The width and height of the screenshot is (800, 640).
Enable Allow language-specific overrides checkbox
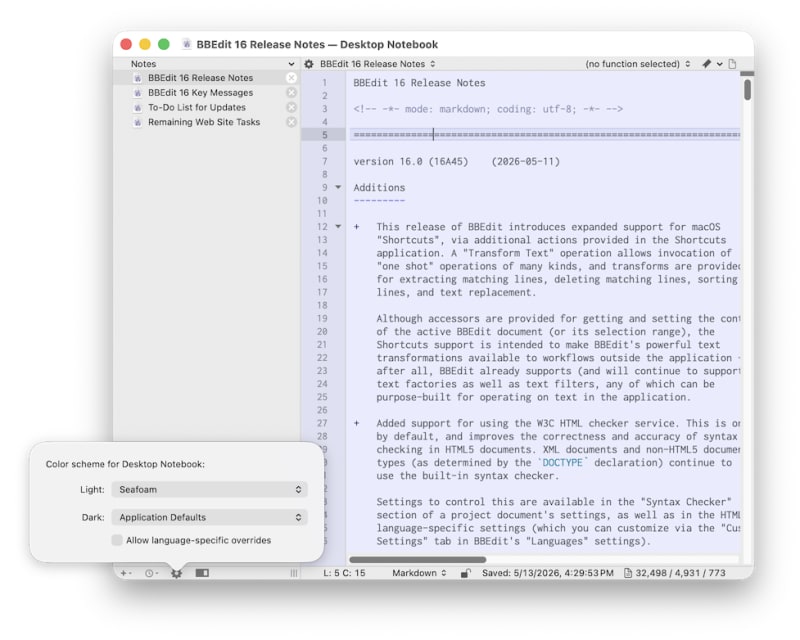[x=117, y=540]
